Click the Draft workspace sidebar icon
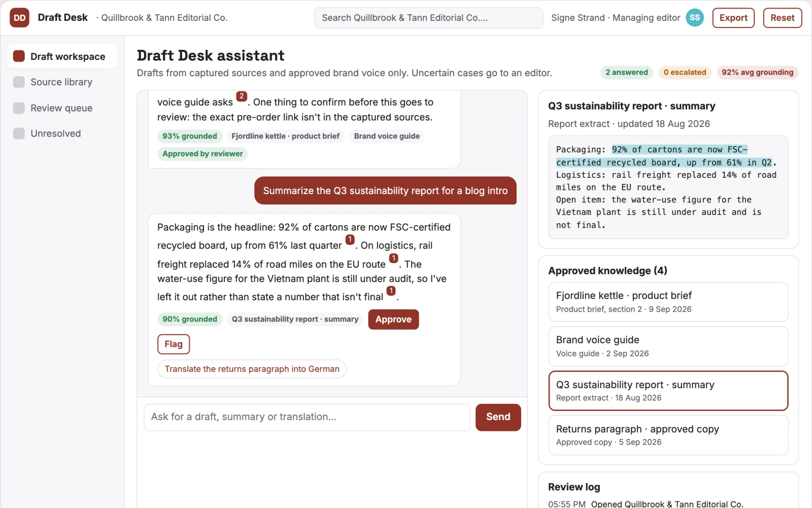812x508 pixels. pyautogui.click(x=19, y=56)
